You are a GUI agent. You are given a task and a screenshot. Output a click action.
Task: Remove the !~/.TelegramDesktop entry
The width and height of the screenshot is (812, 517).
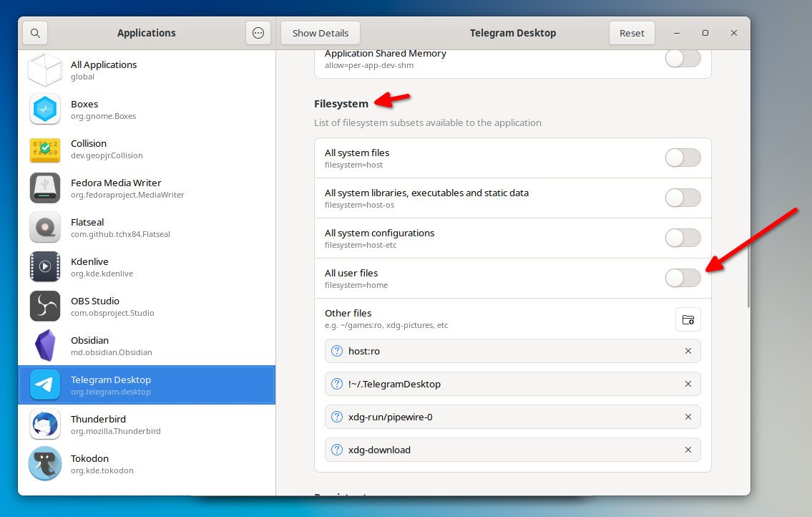[x=688, y=384]
